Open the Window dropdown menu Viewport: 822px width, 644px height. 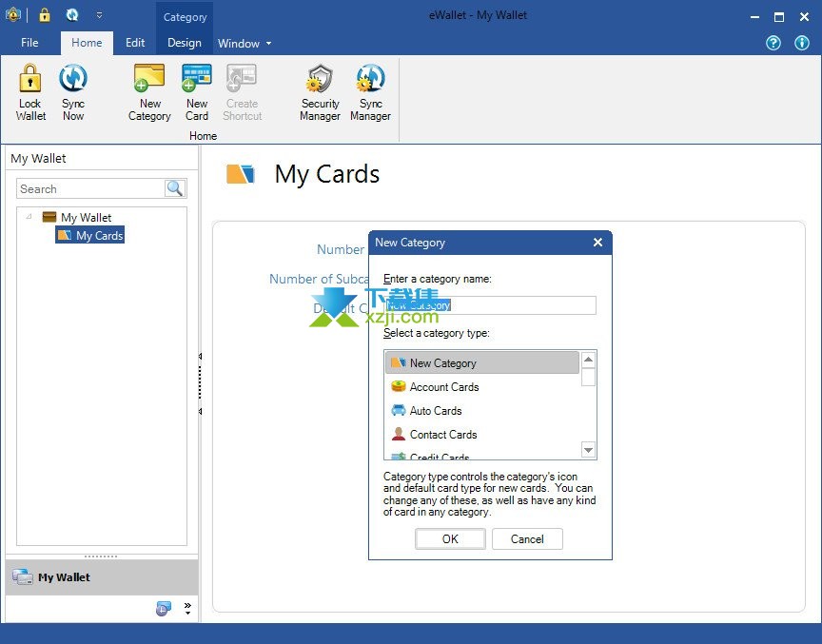[x=245, y=44]
